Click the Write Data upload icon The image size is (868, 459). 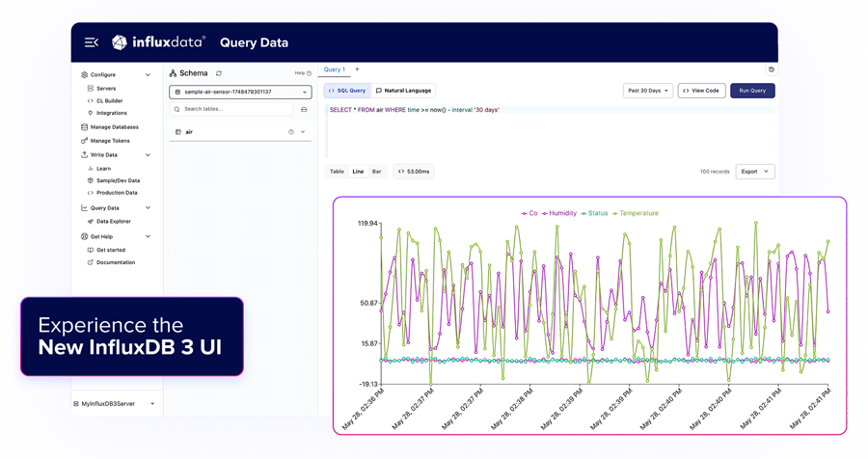point(84,154)
